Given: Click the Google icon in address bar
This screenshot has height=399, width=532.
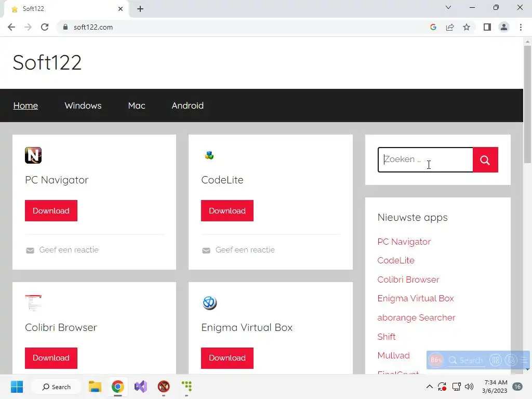Looking at the screenshot, I should click(x=433, y=27).
